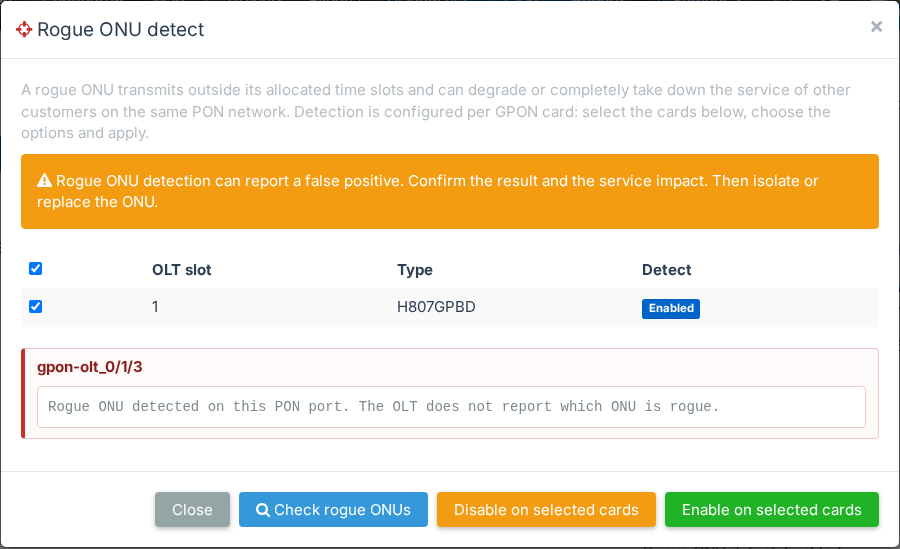Click the magnifier icon in Check rogue ONUs

pos(263,510)
